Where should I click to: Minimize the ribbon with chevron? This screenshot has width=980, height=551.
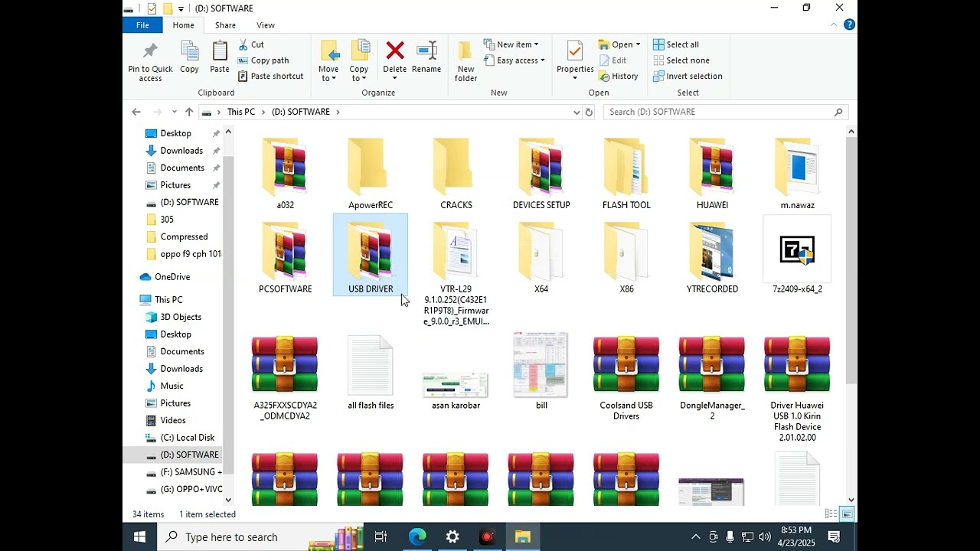(x=834, y=24)
